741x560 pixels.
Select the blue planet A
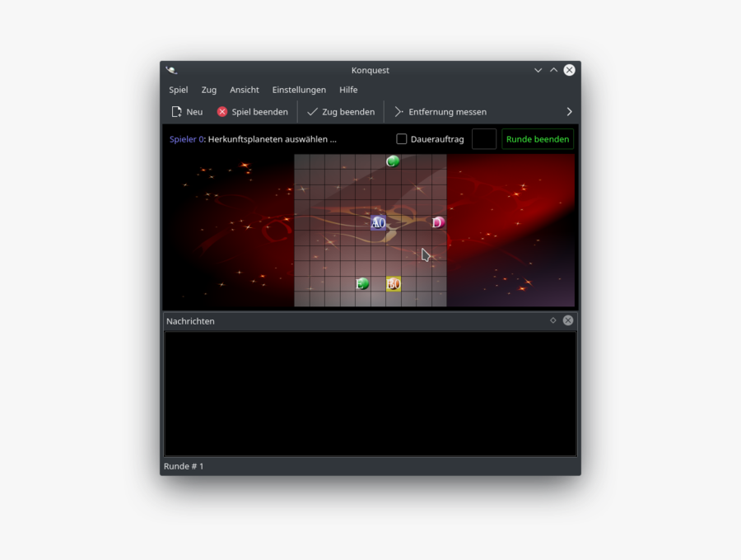378,223
